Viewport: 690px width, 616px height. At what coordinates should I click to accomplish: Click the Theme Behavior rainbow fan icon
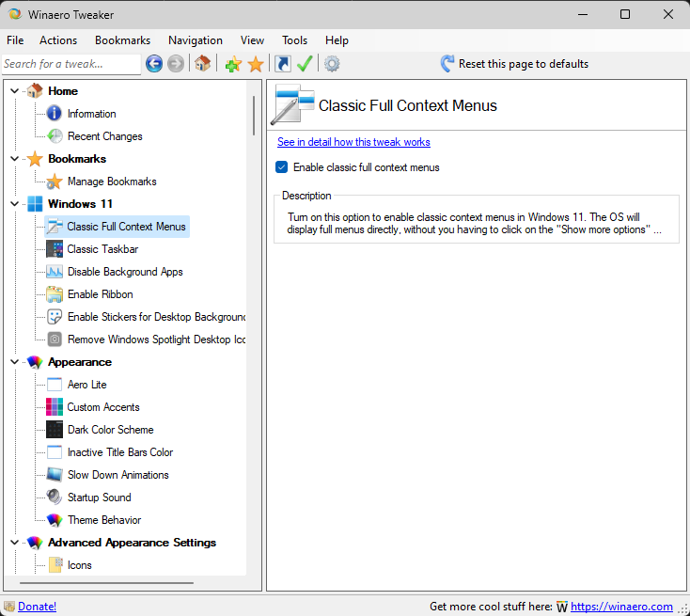click(x=55, y=520)
